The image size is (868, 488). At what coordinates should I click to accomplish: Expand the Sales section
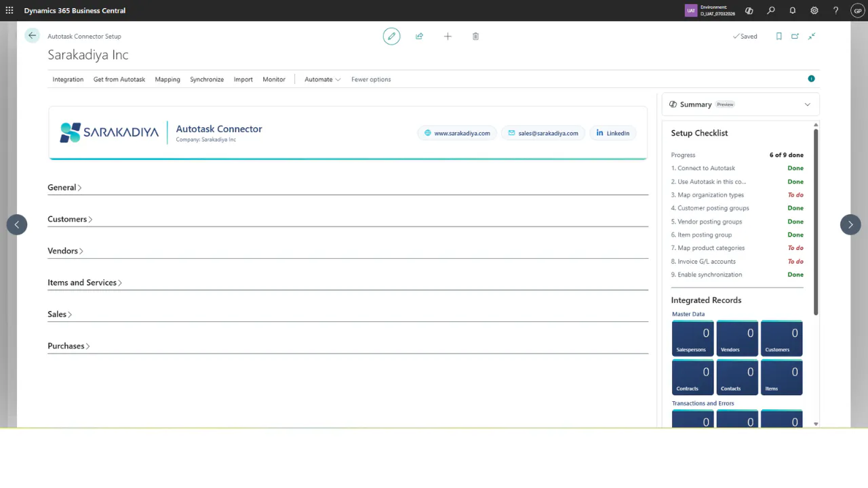point(60,314)
